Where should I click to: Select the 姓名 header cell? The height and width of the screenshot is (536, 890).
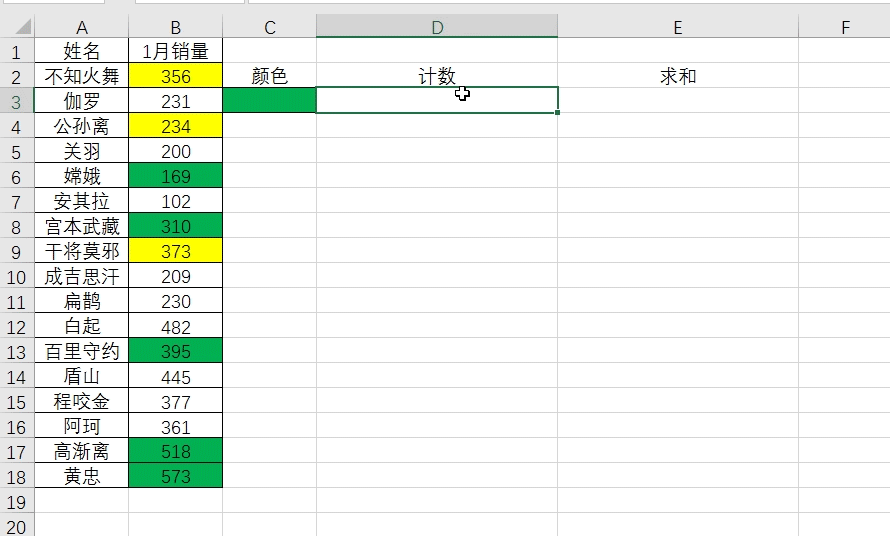81,51
